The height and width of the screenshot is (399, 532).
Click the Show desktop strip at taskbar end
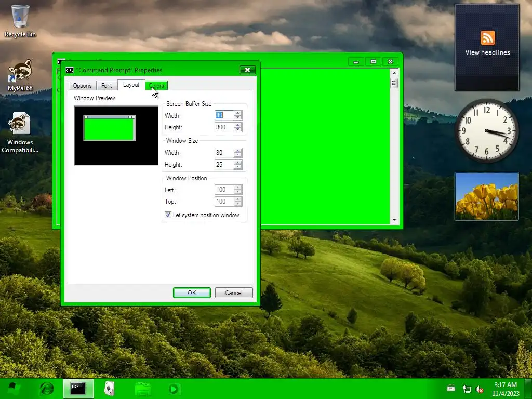528,389
